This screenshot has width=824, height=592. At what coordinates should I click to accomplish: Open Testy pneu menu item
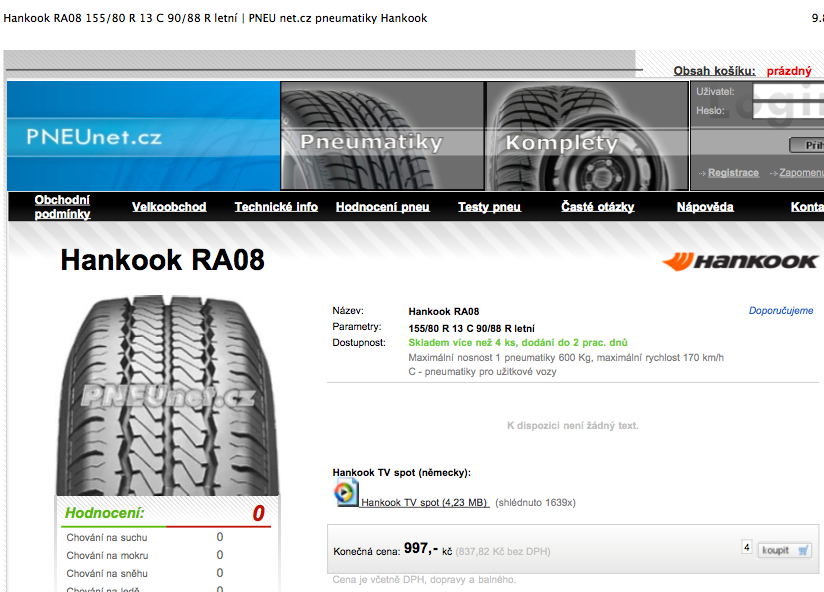[489, 207]
